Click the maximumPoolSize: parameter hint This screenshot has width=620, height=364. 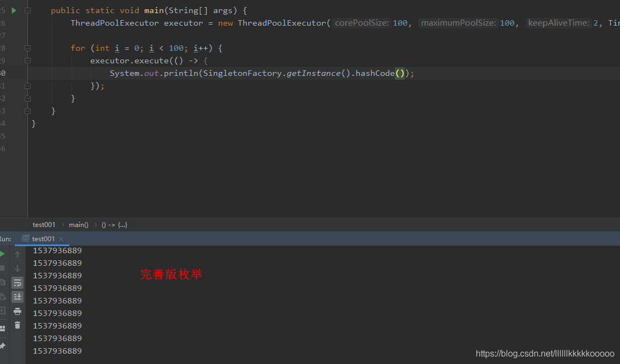458,23
